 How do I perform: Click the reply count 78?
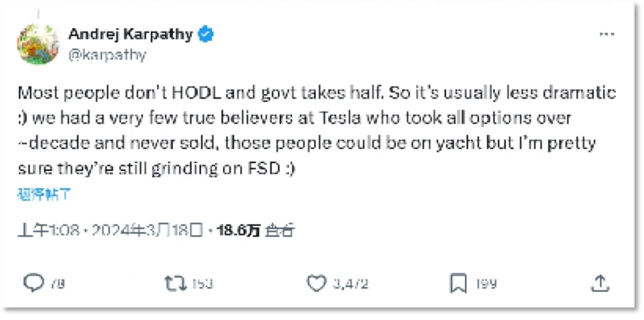click(58, 284)
